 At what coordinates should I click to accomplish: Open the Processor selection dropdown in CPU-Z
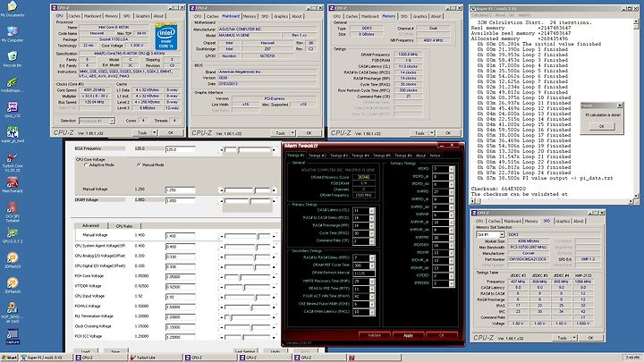tap(112, 121)
